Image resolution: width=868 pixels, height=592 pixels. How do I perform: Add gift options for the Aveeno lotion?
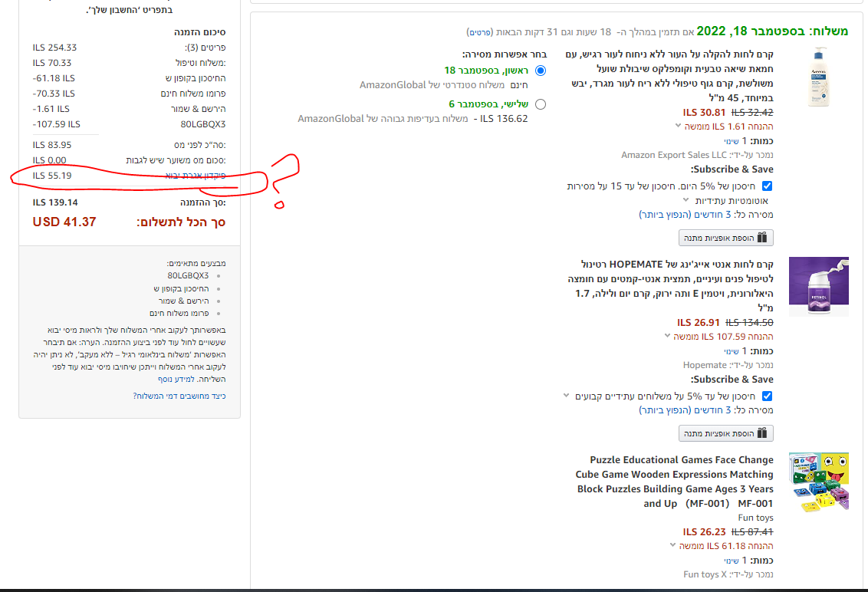click(725, 238)
